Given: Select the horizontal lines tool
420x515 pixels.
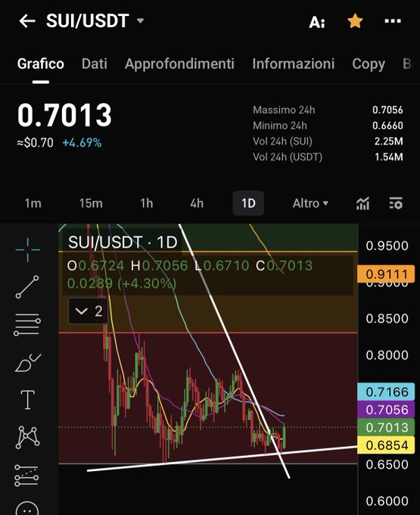Looking at the screenshot, I should pyautogui.click(x=27, y=324).
